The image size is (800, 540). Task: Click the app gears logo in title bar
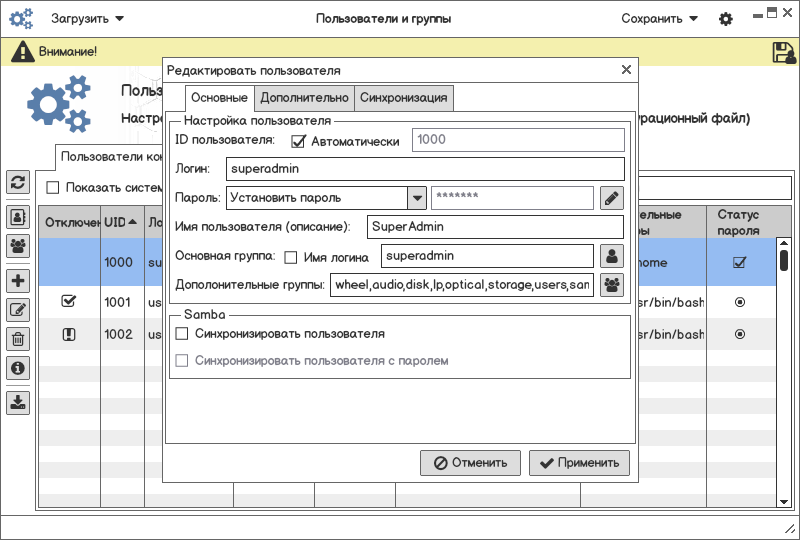point(21,18)
